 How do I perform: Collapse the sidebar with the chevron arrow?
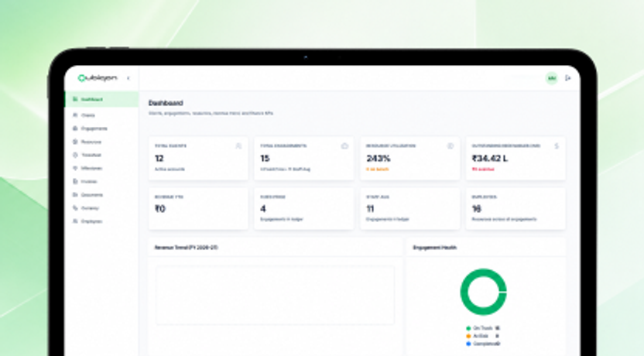pyautogui.click(x=128, y=78)
